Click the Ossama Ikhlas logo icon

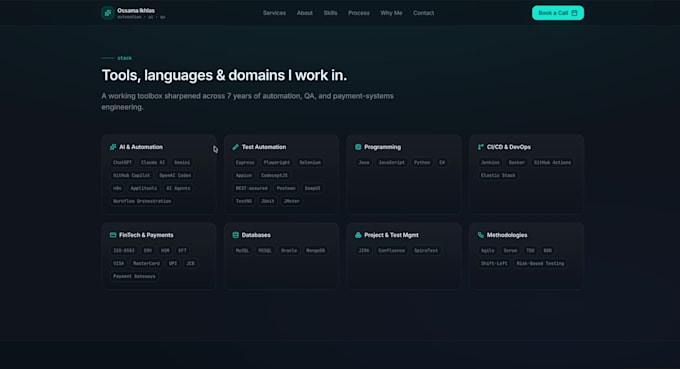(x=108, y=13)
